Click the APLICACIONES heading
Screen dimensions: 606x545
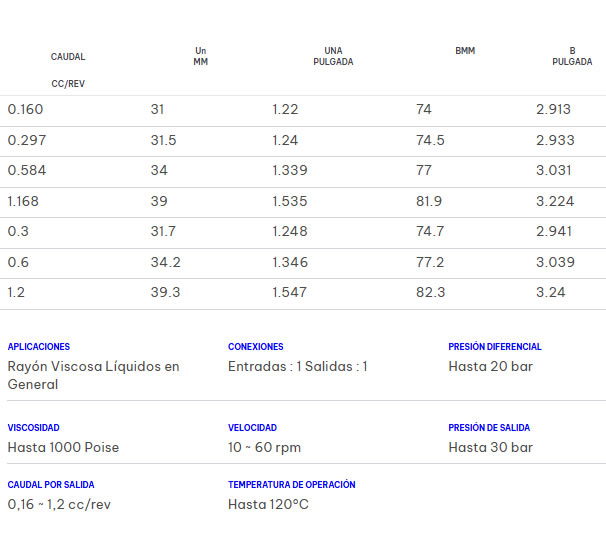coord(39,347)
